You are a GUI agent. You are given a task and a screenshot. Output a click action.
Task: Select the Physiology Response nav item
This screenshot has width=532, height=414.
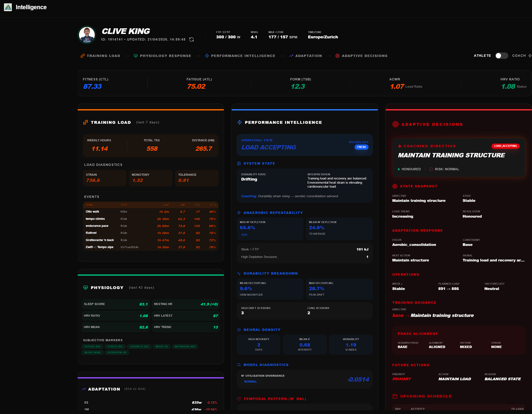[165, 56]
